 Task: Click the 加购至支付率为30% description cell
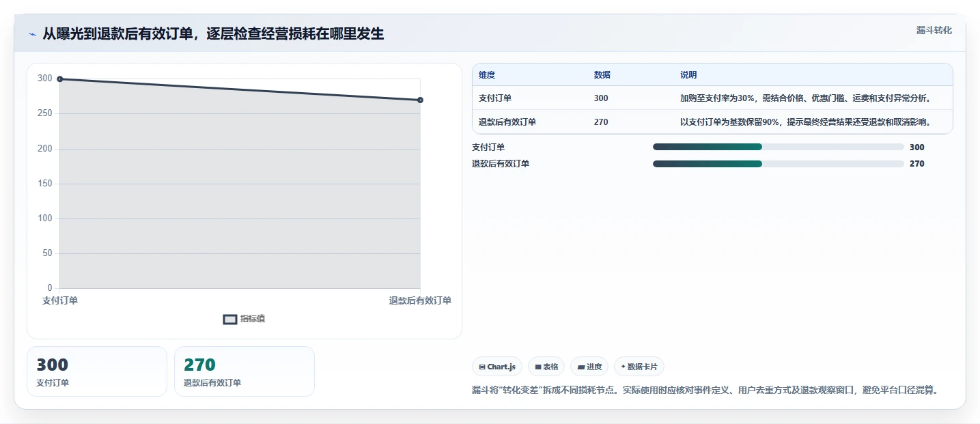806,98
